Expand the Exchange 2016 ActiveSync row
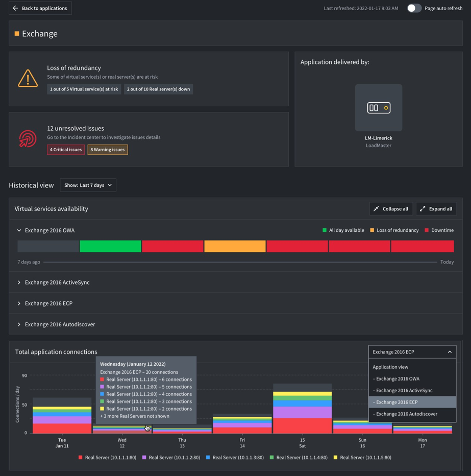The width and height of the screenshot is (471, 476). click(19, 282)
